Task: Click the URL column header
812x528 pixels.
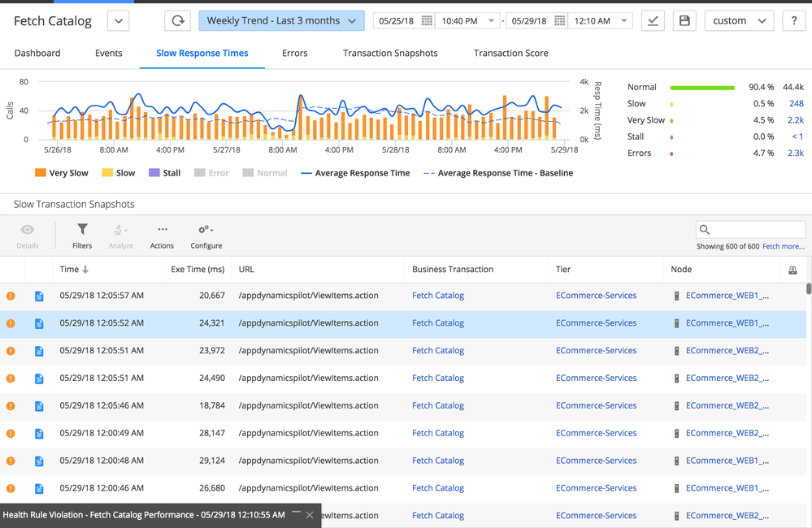Action: 246,269
